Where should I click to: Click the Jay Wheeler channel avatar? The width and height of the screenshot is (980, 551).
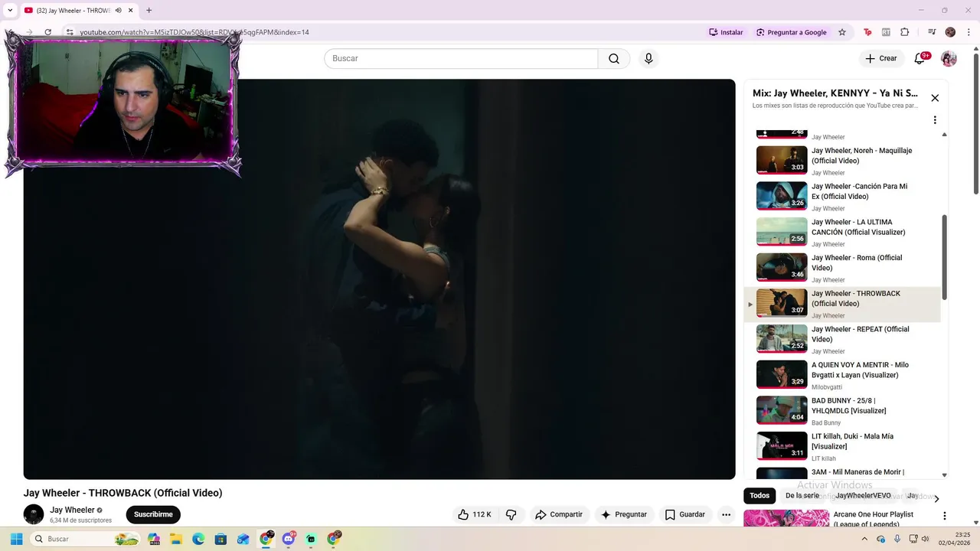[34, 514]
